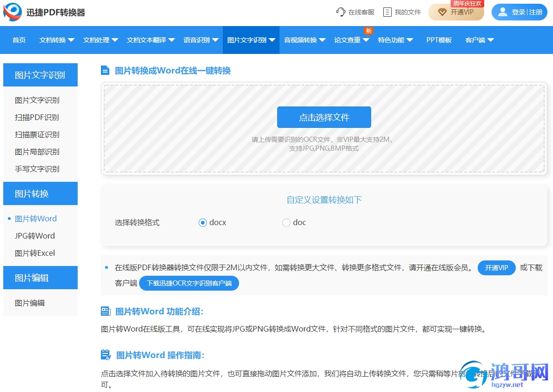
Task: Select 图片转Word in the sidebar
Action: coord(36,219)
